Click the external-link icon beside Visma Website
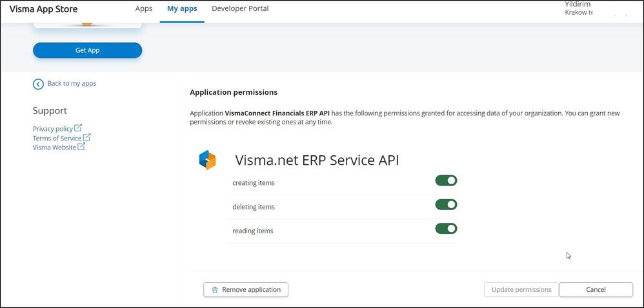 coord(81,146)
